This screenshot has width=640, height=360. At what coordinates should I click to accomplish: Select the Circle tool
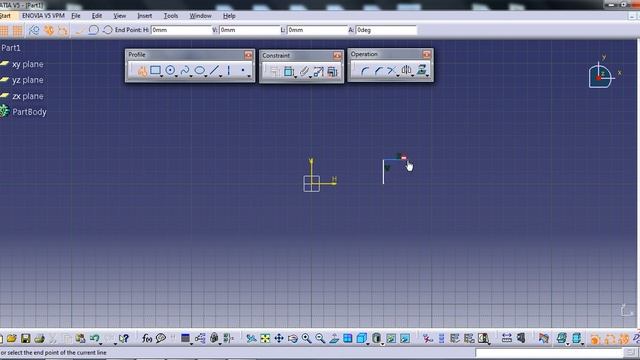(x=170, y=70)
